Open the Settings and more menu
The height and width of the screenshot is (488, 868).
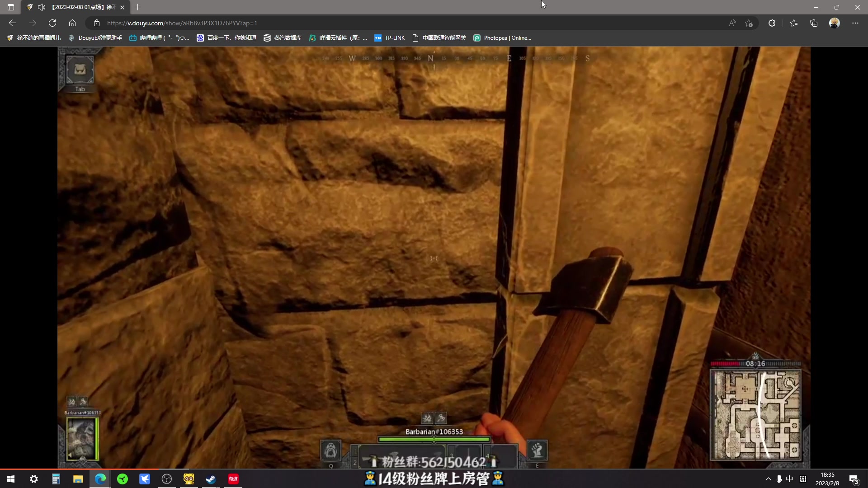pos(855,23)
